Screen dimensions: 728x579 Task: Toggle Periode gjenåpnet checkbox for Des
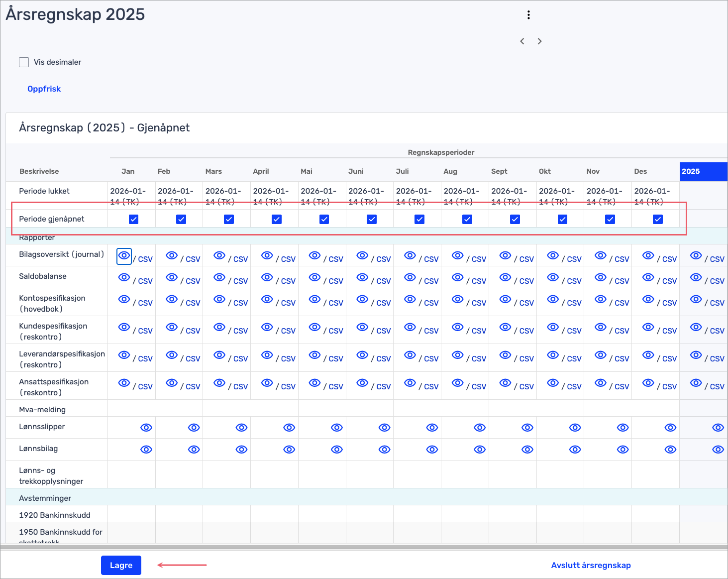click(657, 219)
